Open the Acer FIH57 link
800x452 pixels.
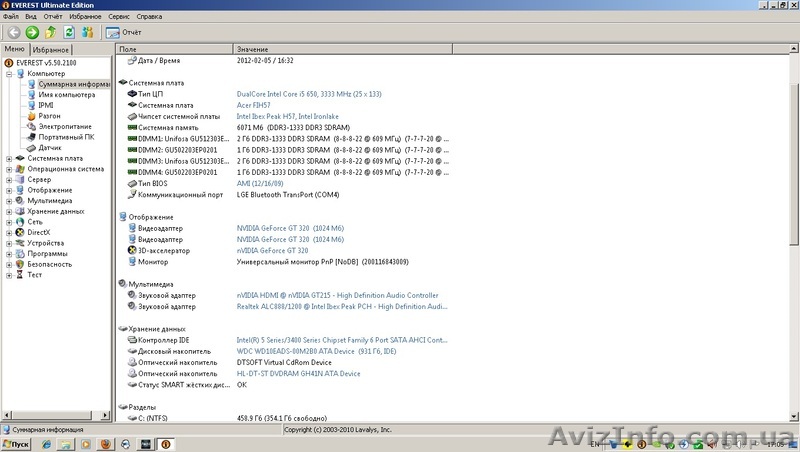click(253, 105)
